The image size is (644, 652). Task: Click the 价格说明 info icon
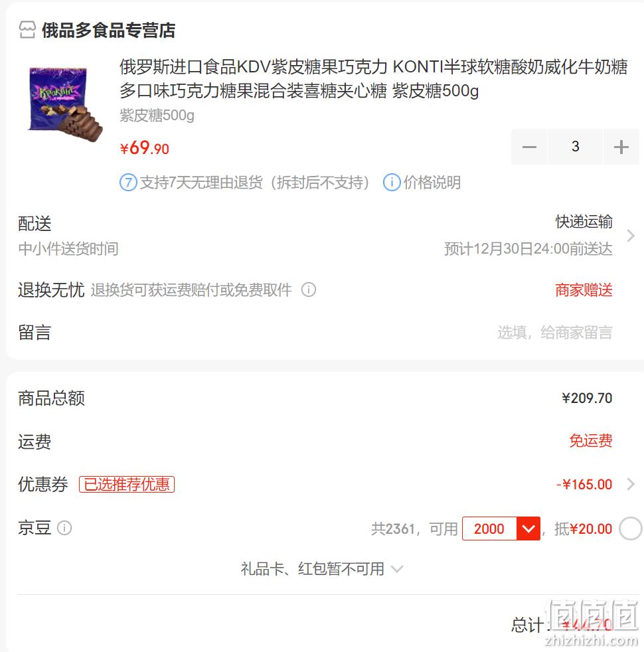pos(392,183)
